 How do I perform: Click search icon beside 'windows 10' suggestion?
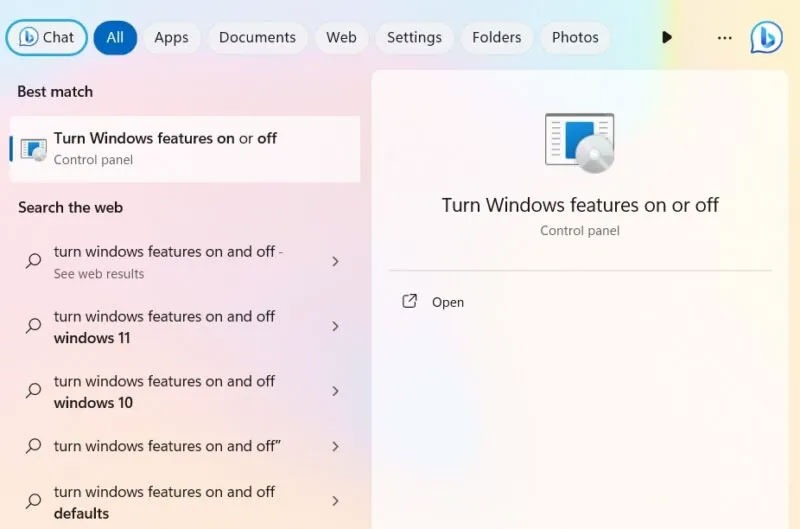pyautogui.click(x=34, y=391)
